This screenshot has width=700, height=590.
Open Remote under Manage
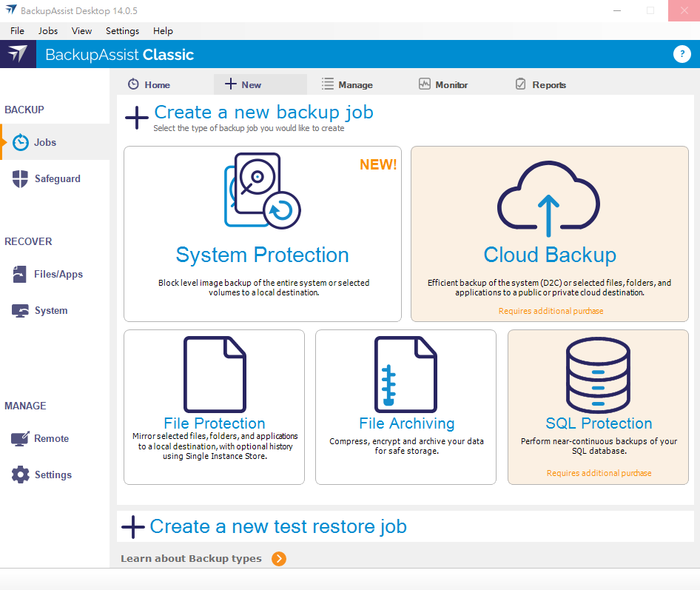pyautogui.click(x=55, y=438)
